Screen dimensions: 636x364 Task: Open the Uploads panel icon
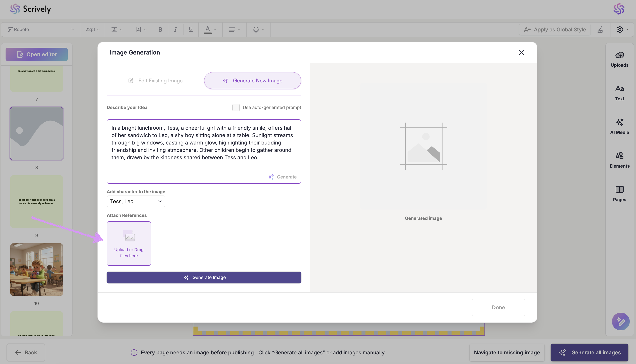(619, 59)
